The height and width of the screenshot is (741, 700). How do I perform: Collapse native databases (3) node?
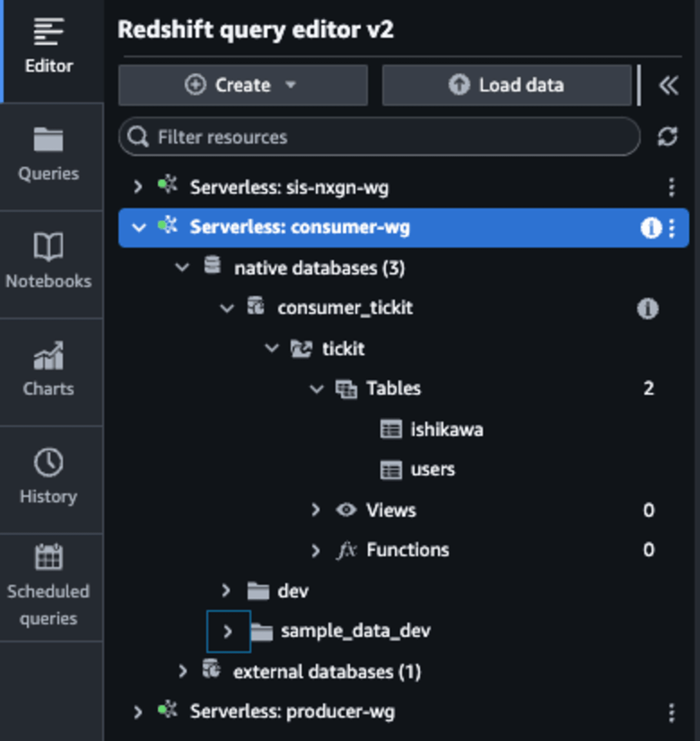tap(182, 268)
